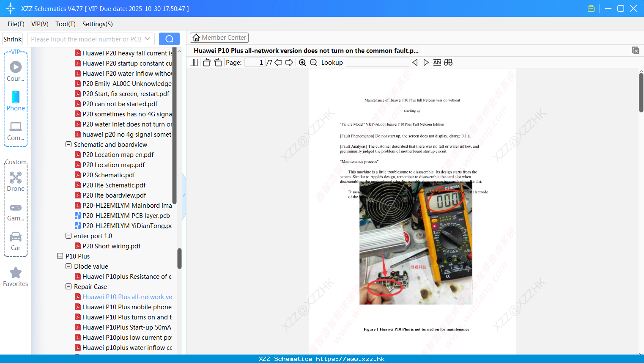Click the PDF viewer vertical scrollbar
The image size is (644, 363).
point(641,93)
